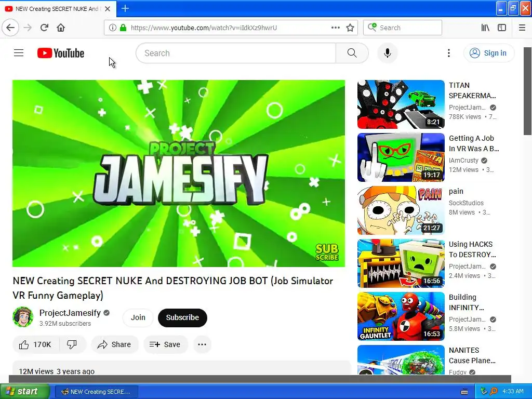
Task: Dislike the video with thumbs down
Action: (72, 344)
